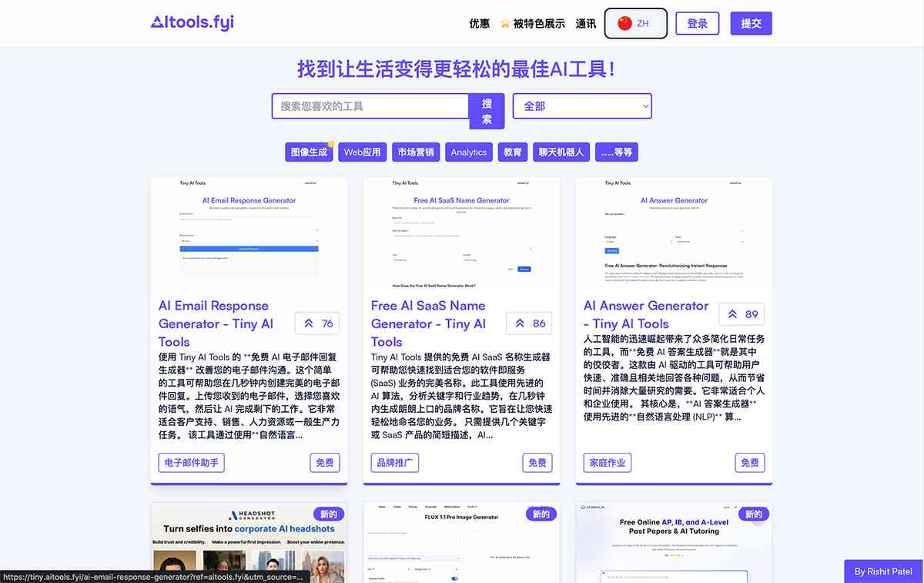Click the 电子邮件助手 tag

192,463
